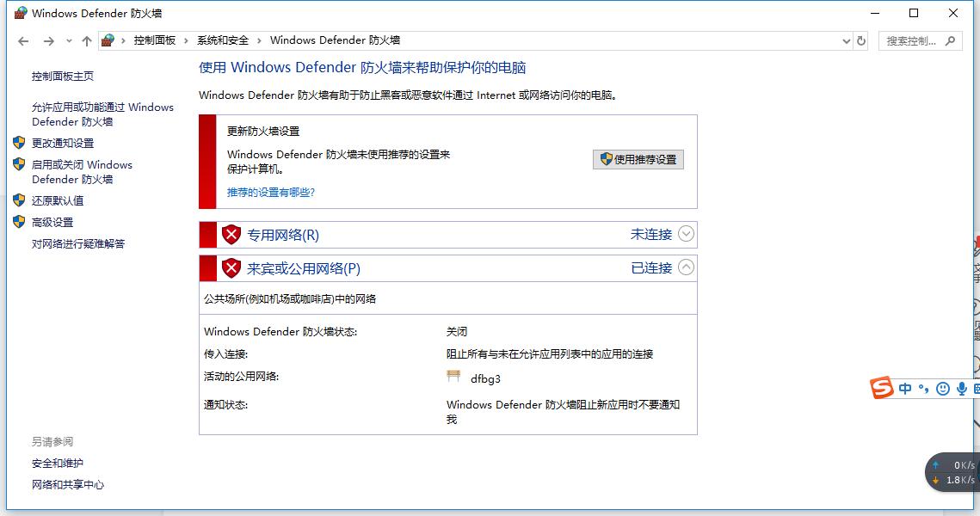
Task: Click the up-arrow to navigate to 系统和安全
Action: point(86,40)
